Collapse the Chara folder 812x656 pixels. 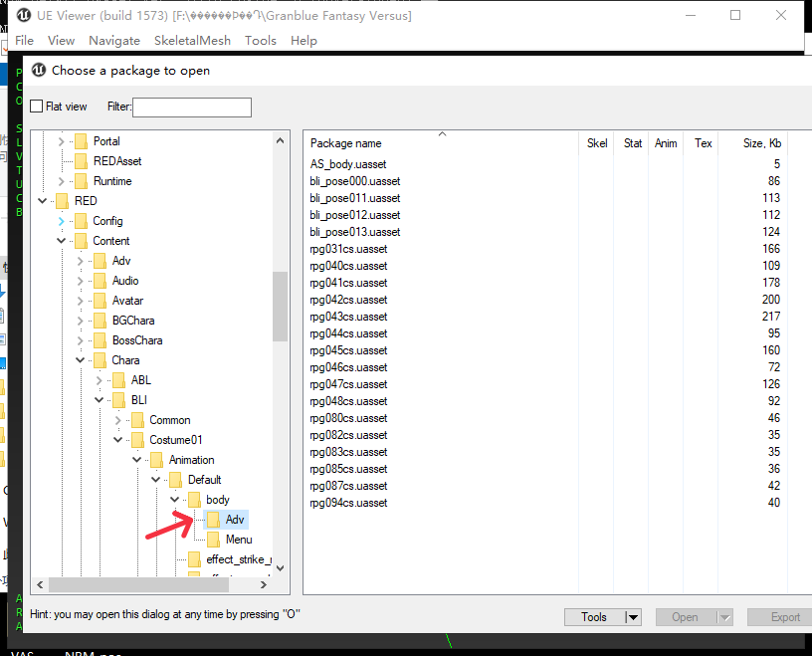tap(80, 360)
